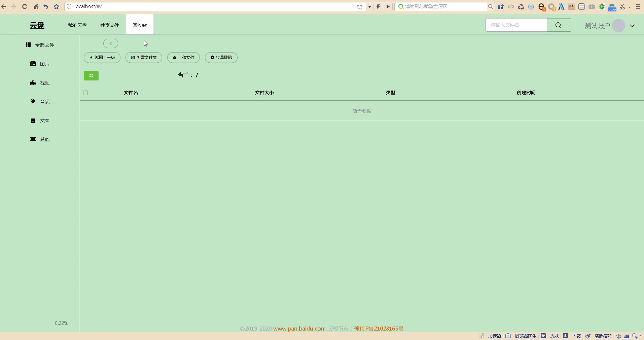Click the 0.02% storage usage text
The width and height of the screenshot is (644, 340).
(62, 323)
